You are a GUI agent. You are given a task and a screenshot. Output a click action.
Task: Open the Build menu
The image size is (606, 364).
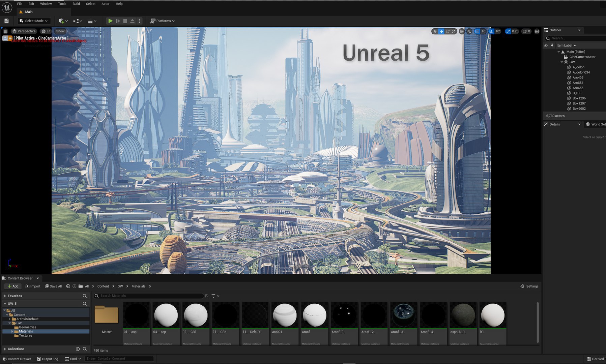(76, 4)
